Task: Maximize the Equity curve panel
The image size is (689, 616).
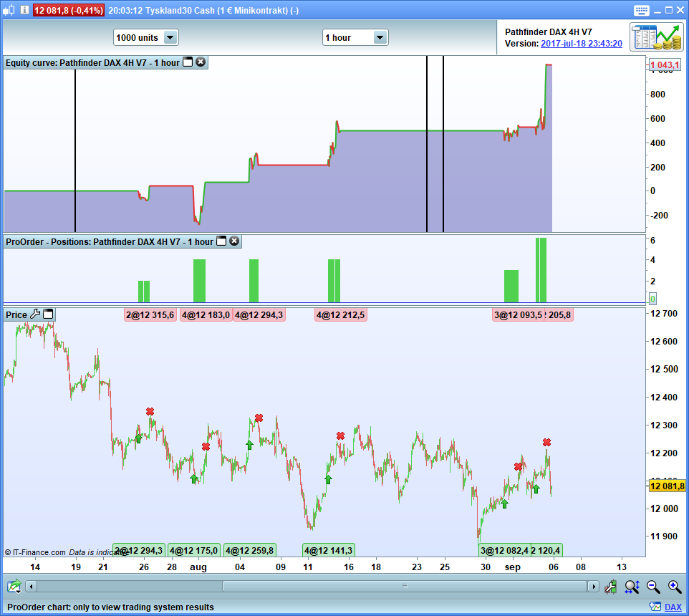Action: [188, 62]
